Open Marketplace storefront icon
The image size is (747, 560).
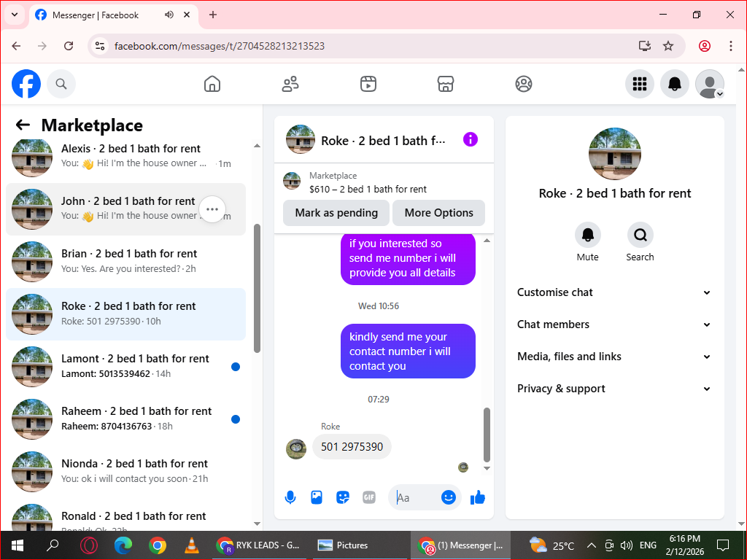coord(446,84)
